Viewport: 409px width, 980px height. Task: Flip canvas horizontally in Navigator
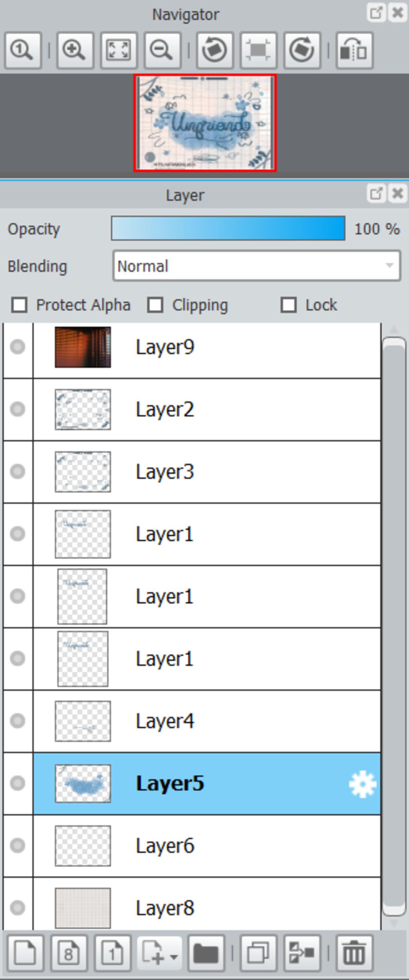point(354,51)
